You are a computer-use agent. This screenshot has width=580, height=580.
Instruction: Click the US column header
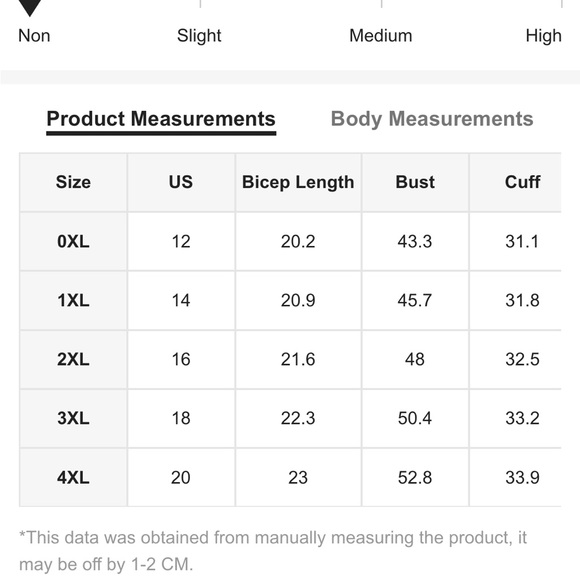click(x=181, y=182)
